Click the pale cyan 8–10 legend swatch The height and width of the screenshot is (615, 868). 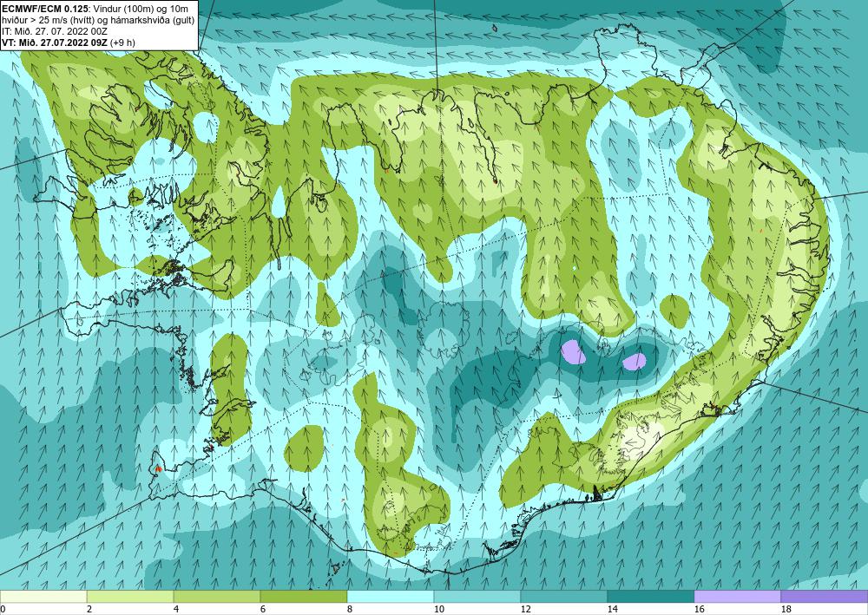pyautogui.click(x=391, y=597)
